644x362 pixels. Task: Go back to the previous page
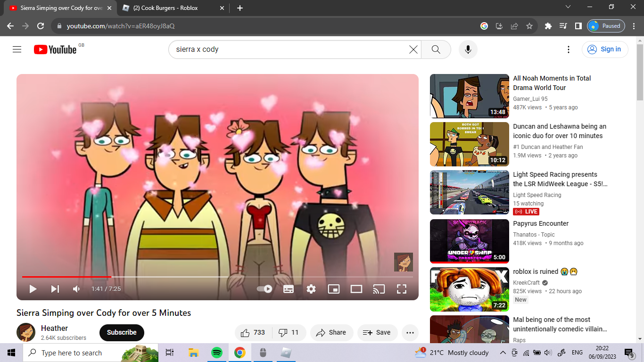pos(10,26)
